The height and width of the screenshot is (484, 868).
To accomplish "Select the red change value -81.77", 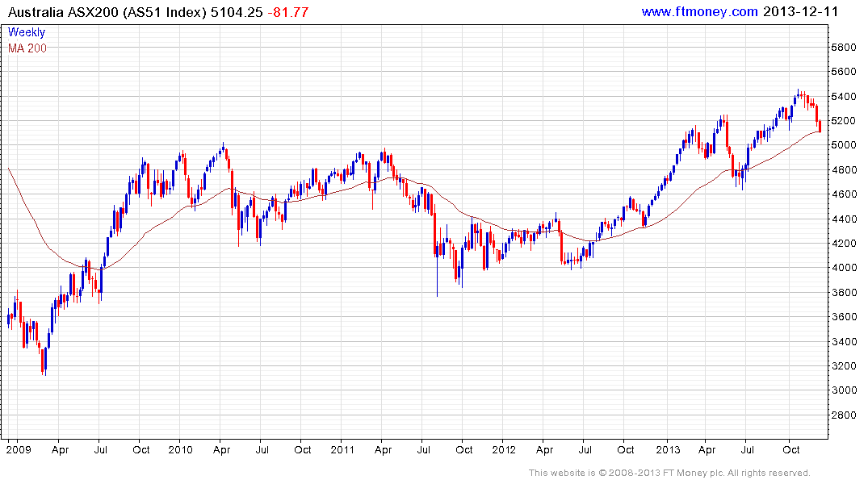I will [x=288, y=12].
